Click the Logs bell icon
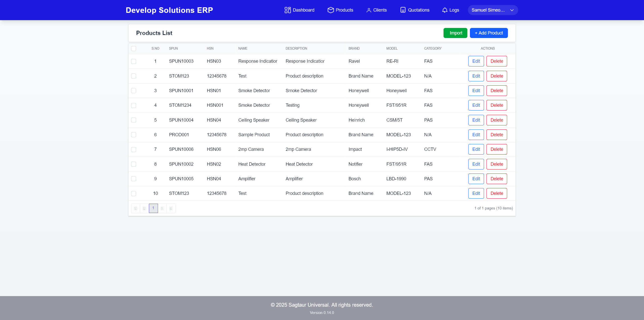This screenshot has height=320, width=644. 445,10
